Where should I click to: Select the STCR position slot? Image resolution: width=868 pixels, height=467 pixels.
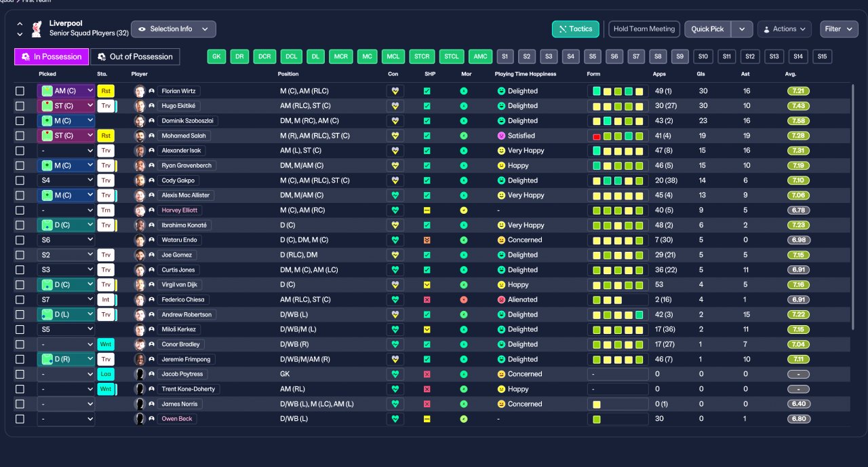(421, 57)
